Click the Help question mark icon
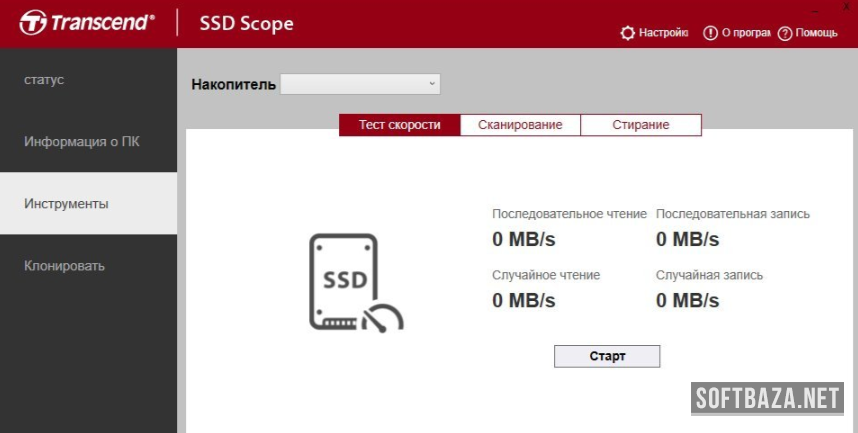 coord(785,33)
